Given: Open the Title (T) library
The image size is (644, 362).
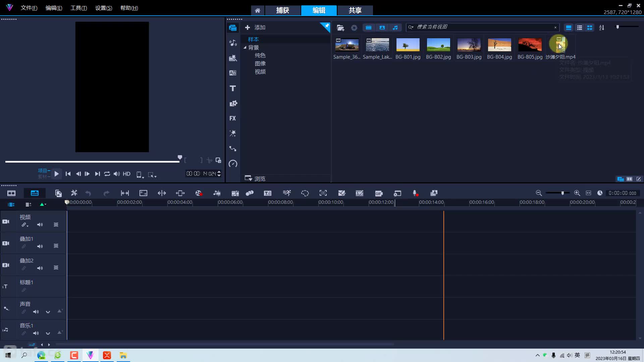Looking at the screenshot, I should (233, 88).
